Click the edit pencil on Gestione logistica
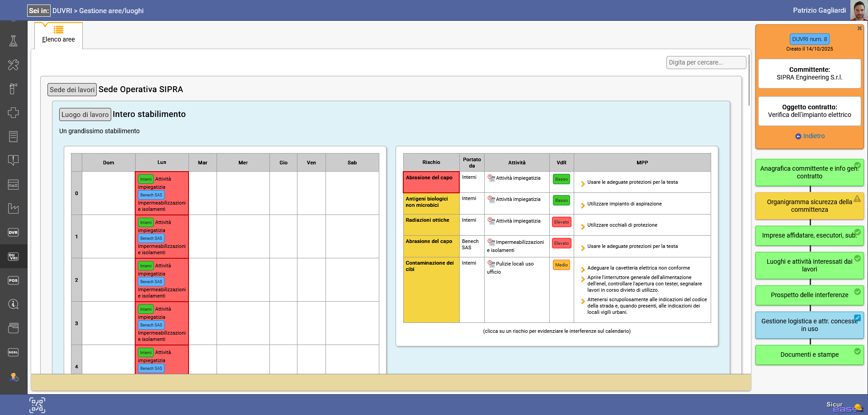This screenshot has height=415, width=868. point(857,318)
